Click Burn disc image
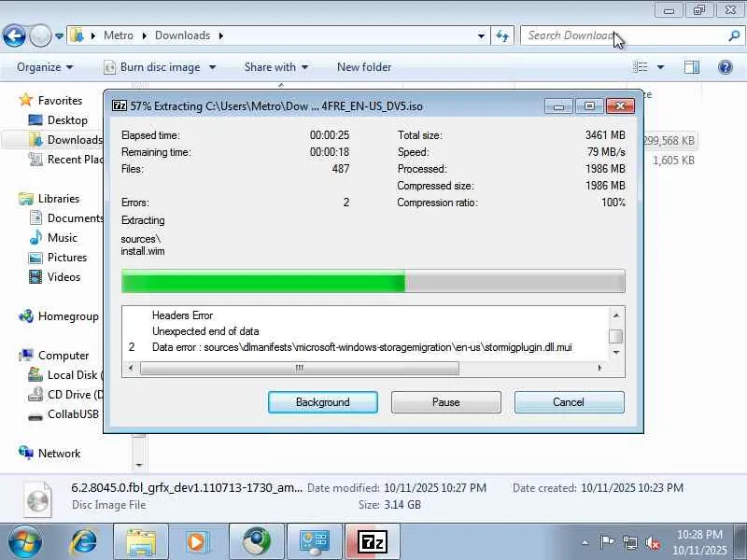The width and height of the screenshot is (747, 560). click(152, 67)
